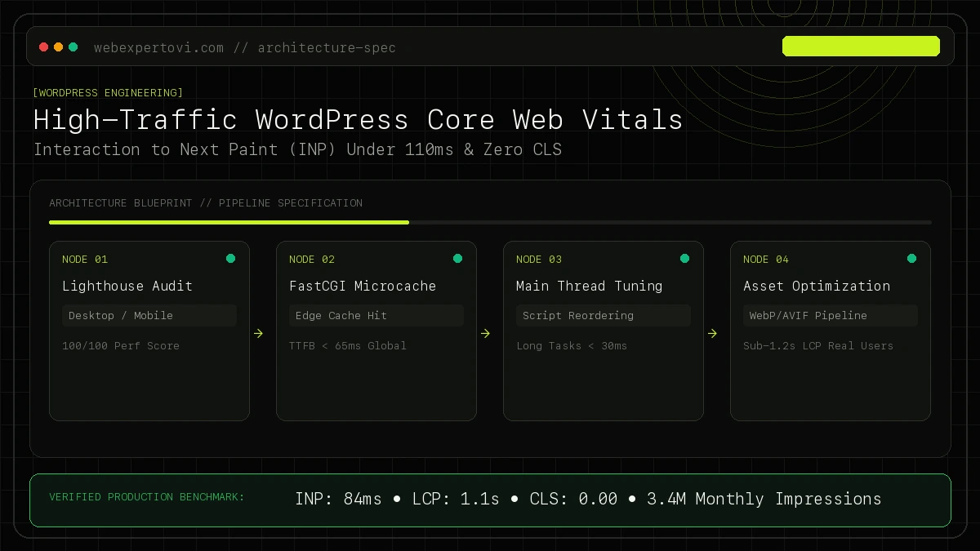This screenshot has width=980, height=551.
Task: Click the NODE 02 label
Action: 312,260
